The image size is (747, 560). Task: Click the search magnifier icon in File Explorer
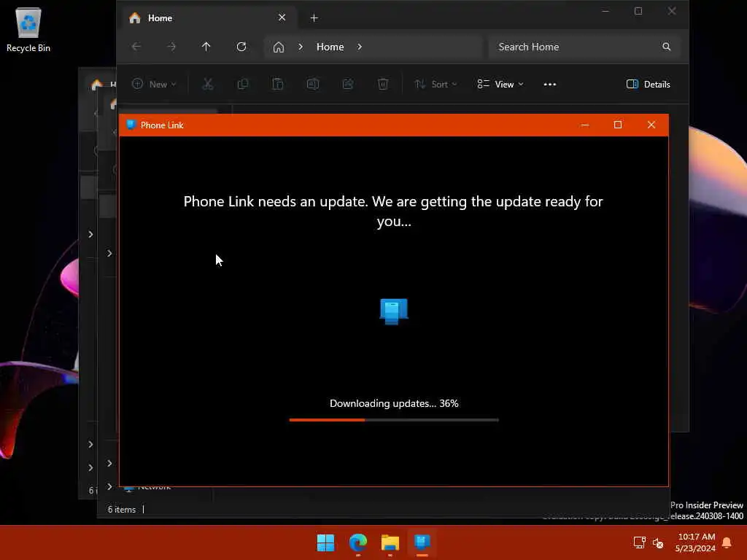667,47
